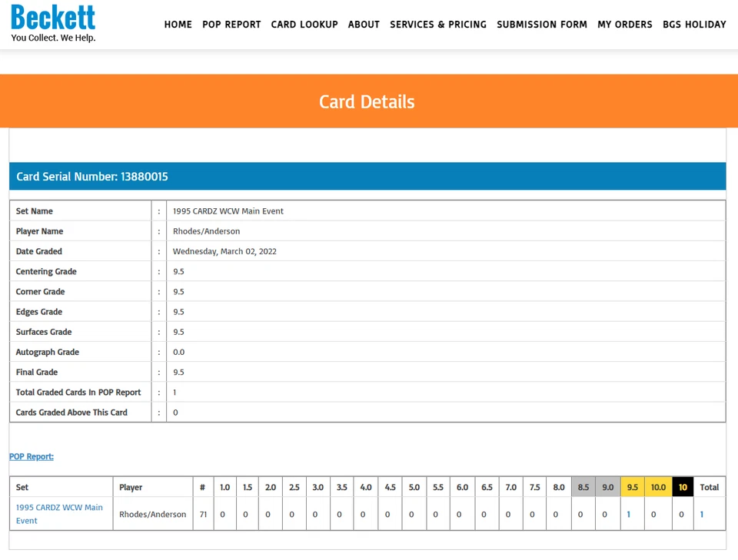
Task: Click Total Graded Cards In POP Report label
Action: click(x=78, y=392)
